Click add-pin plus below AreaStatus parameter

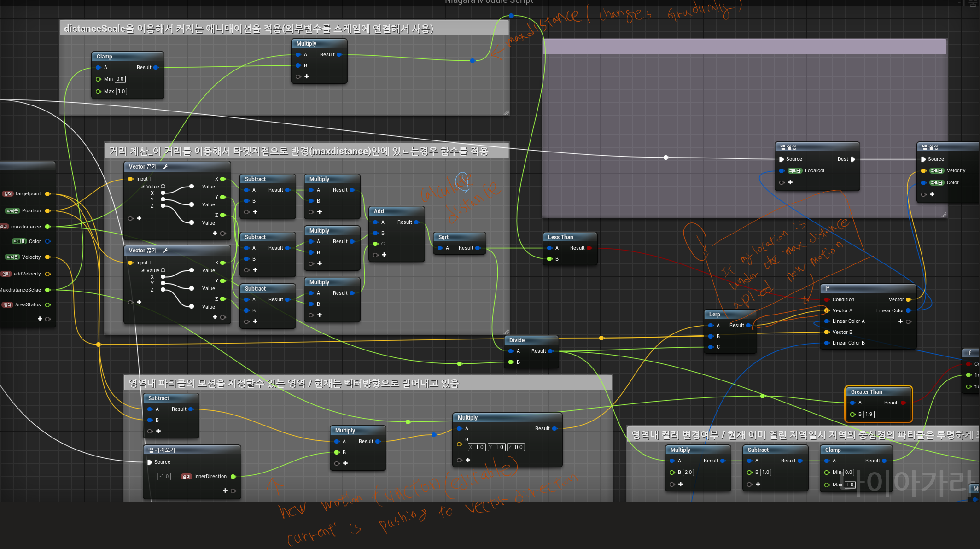pyautogui.click(x=40, y=319)
